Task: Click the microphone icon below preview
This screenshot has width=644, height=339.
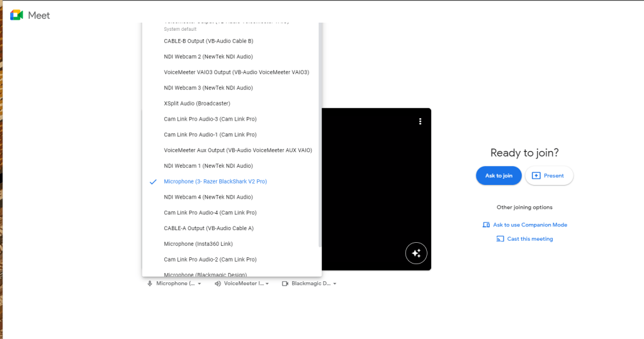Action: point(149,284)
